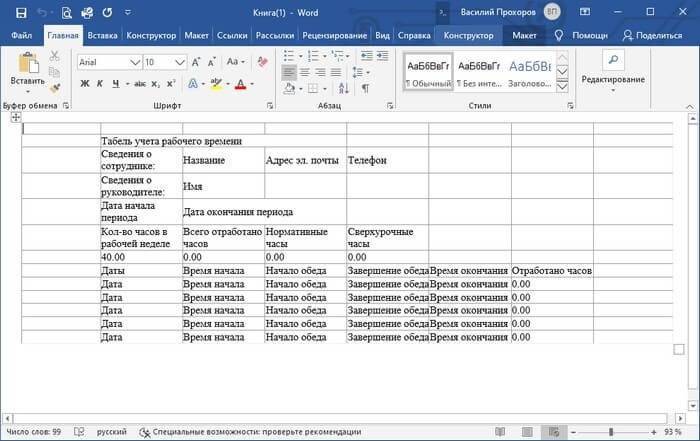Expand the font size dropdown
This screenshot has width=700, height=441.
[x=178, y=62]
